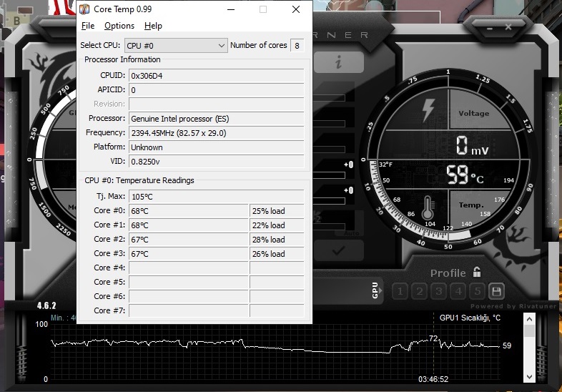Select Afterburner profile slot 3
The image size is (562, 392).
(x=439, y=291)
